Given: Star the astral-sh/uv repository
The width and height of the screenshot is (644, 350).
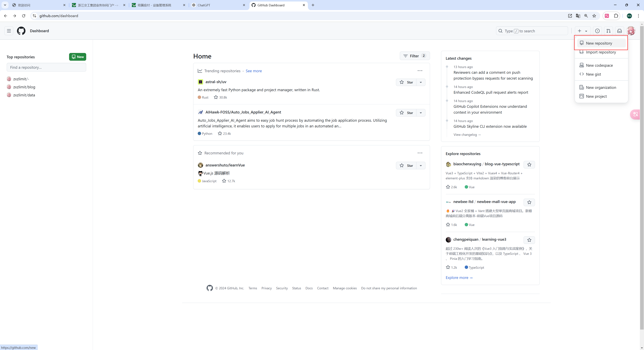Looking at the screenshot, I should tap(406, 82).
